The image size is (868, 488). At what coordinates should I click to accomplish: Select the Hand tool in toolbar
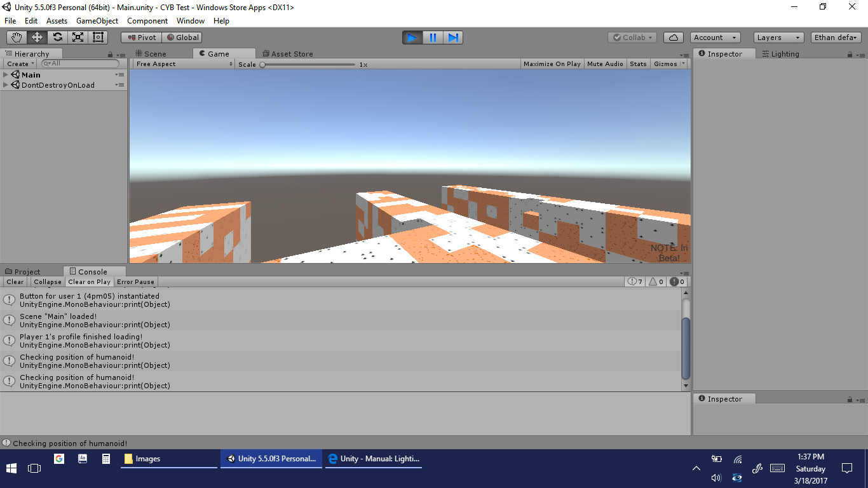click(17, 37)
